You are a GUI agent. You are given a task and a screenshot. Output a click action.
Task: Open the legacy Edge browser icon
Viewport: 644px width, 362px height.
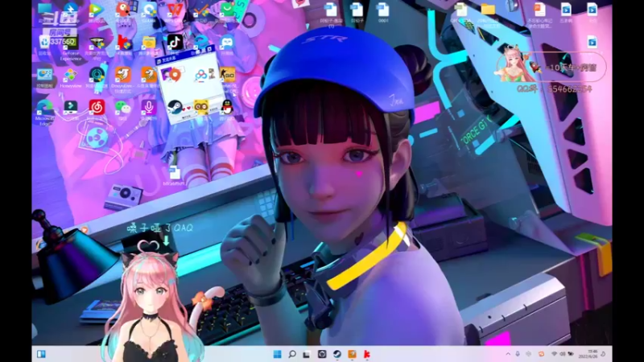200,43
